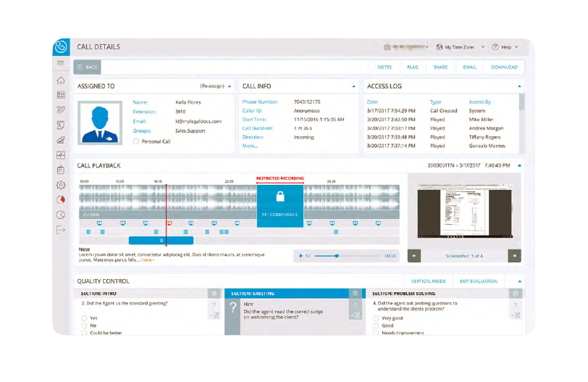Click the phone logo in top-left corner
Image resolution: width=588 pixels, height=382 pixels.
coord(61,47)
